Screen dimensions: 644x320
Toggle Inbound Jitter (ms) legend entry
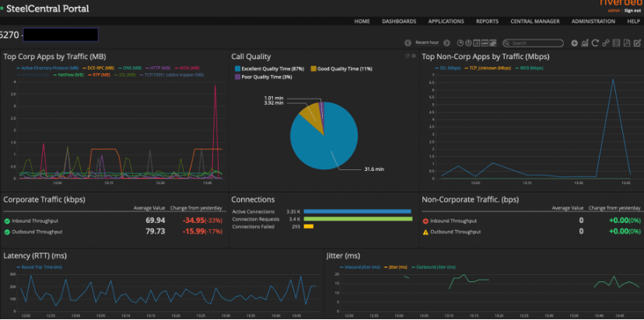pos(359,267)
